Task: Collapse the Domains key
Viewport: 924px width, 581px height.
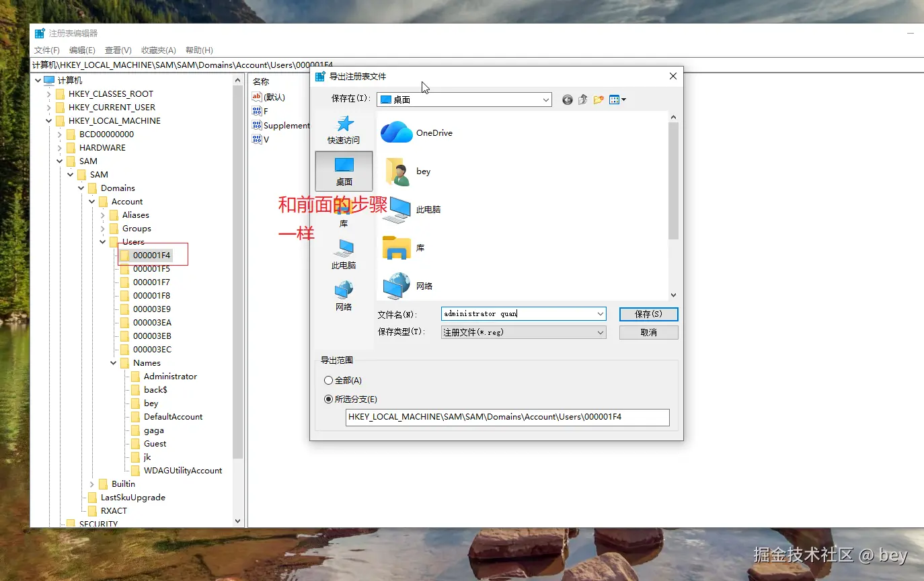Action: pyautogui.click(x=81, y=188)
